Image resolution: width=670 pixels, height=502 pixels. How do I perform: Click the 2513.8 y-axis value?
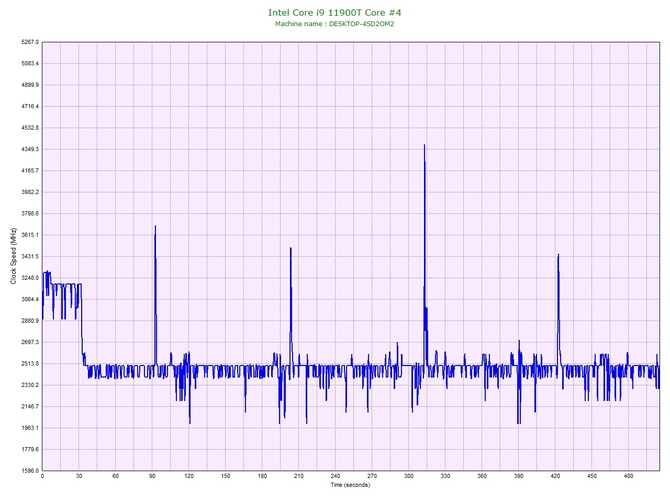[30, 364]
